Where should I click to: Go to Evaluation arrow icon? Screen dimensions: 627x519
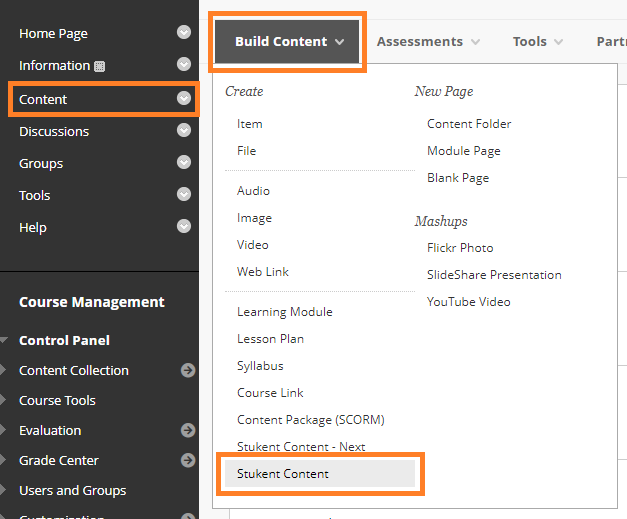click(188, 430)
